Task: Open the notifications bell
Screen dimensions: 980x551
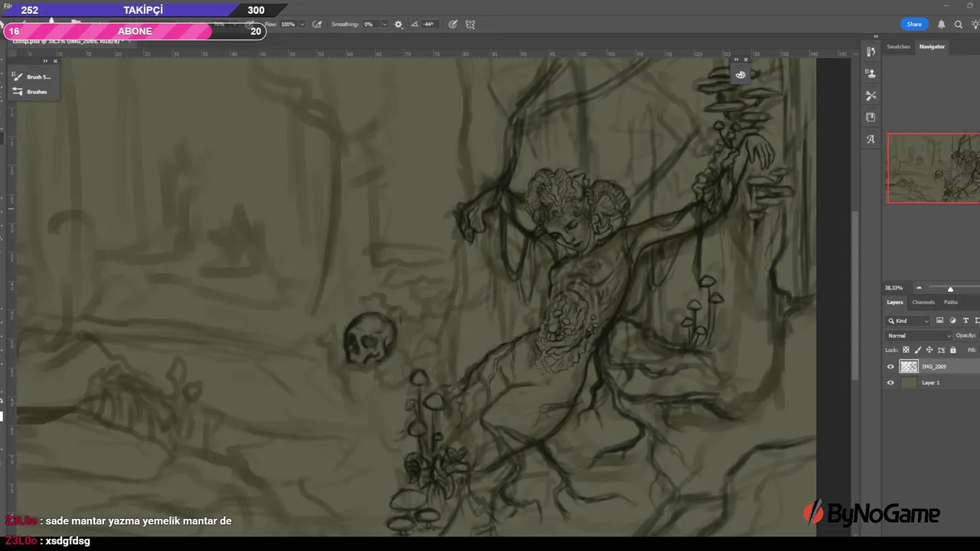Action: [941, 24]
